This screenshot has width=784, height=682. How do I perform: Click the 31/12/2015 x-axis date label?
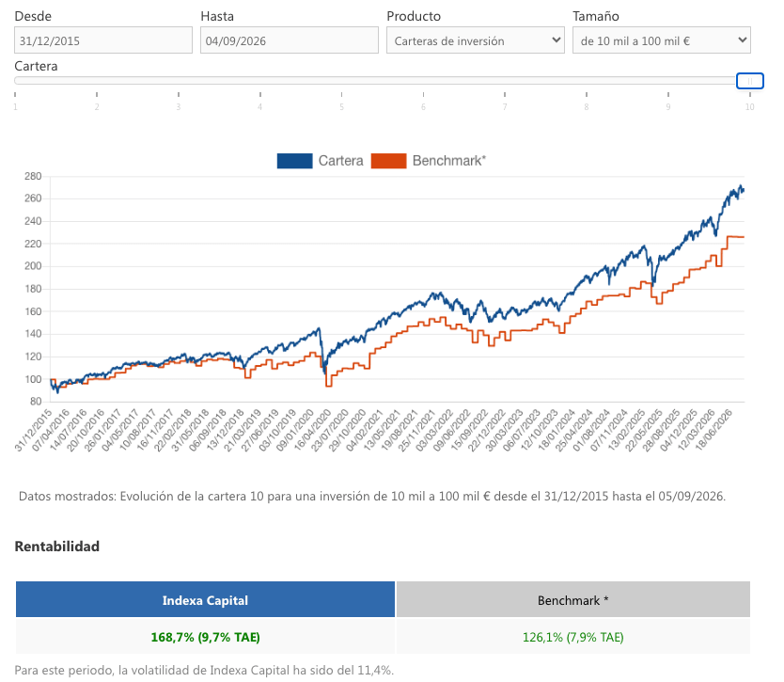[33, 430]
